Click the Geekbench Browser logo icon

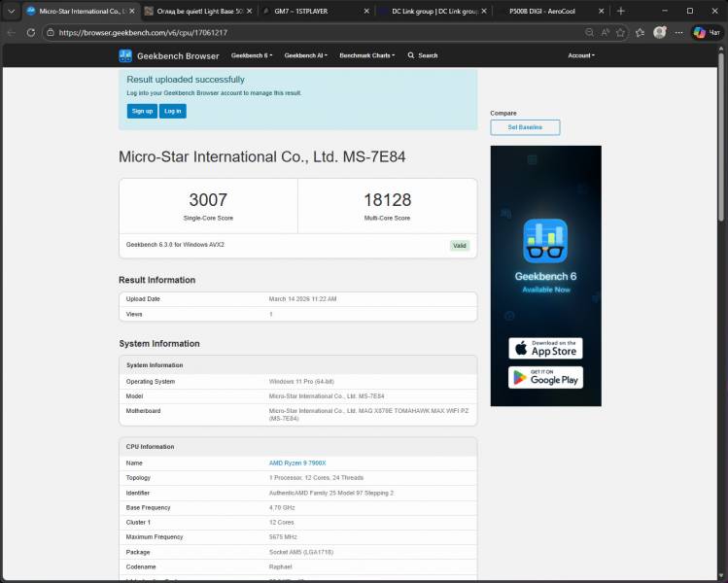(125, 55)
